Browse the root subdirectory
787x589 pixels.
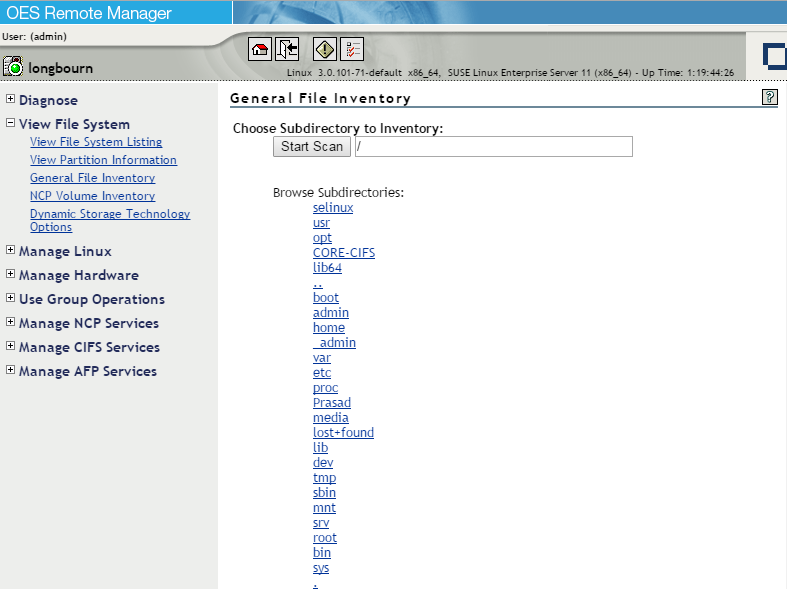point(325,538)
